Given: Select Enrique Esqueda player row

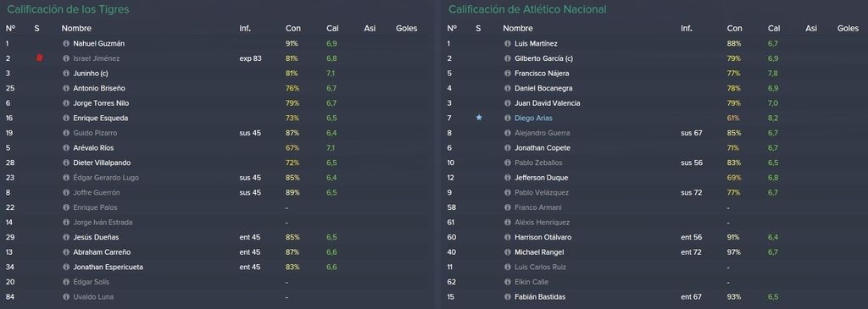Looking at the screenshot, I should pyautogui.click(x=217, y=118).
